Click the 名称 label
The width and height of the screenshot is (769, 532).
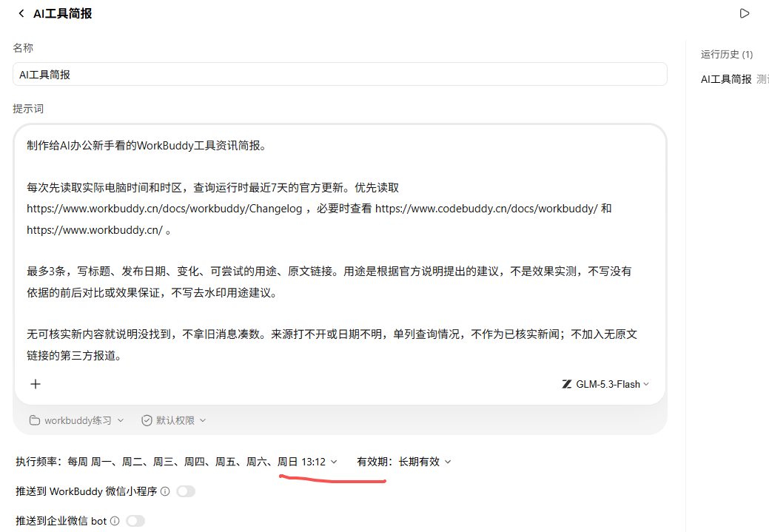23,47
